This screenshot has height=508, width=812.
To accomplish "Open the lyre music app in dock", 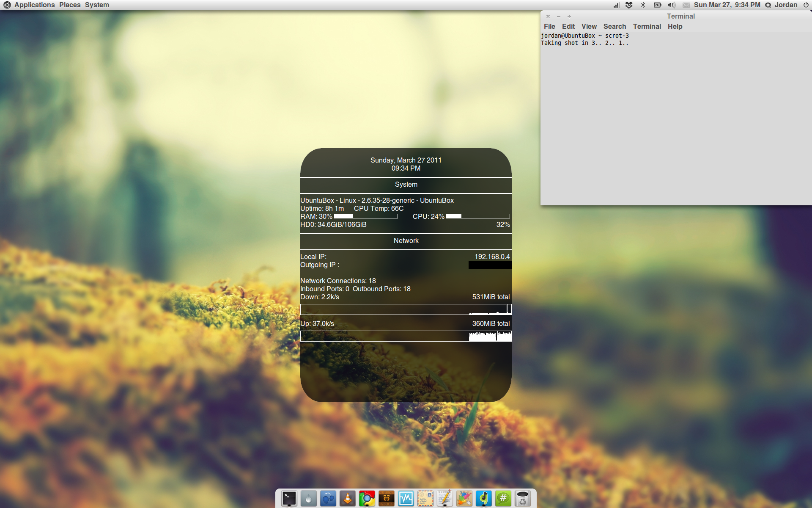I will point(387,499).
